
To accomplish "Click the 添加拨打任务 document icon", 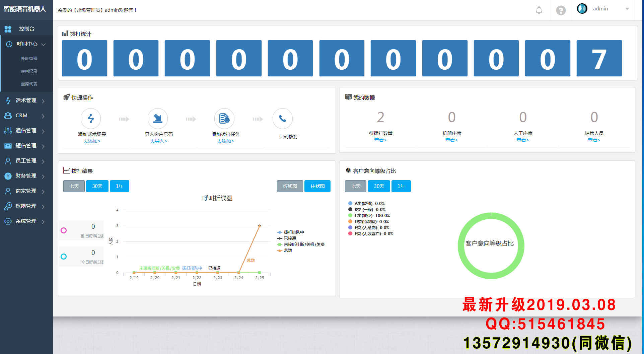I will pyautogui.click(x=224, y=119).
